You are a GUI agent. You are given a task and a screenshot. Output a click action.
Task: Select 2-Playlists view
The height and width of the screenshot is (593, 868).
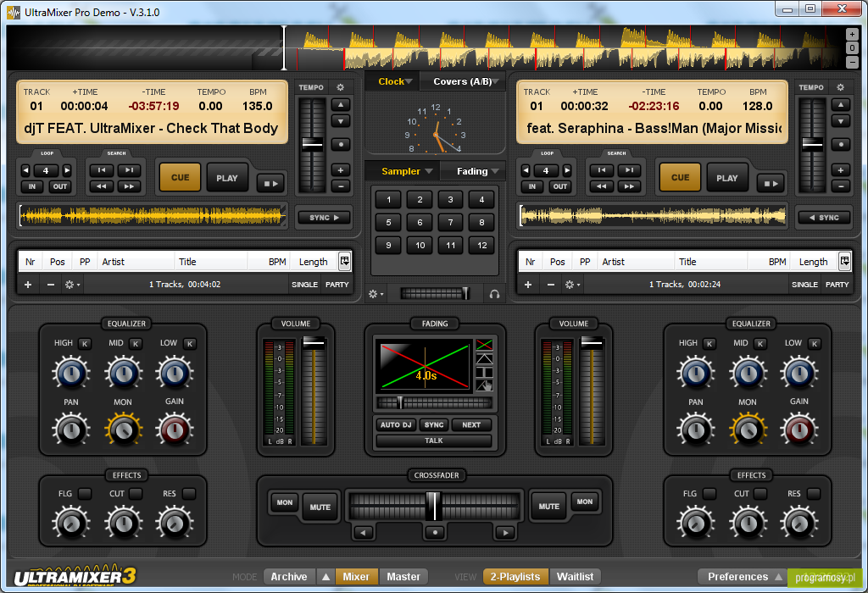click(515, 576)
